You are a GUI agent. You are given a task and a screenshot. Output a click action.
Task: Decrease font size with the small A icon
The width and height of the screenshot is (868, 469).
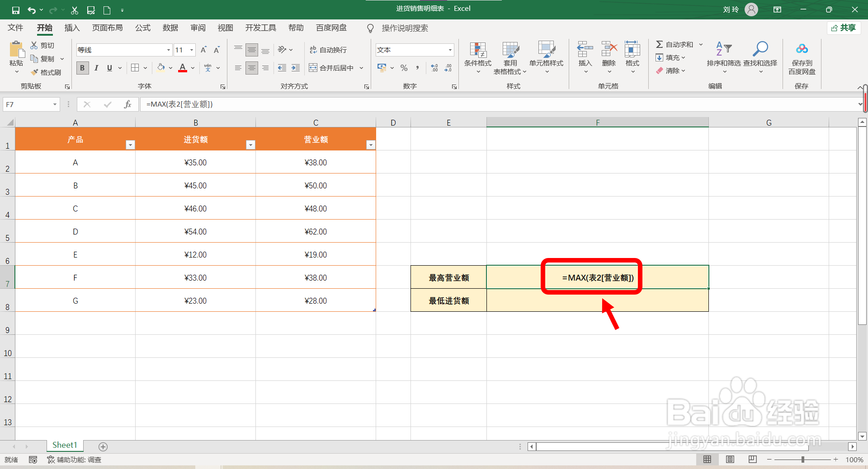click(217, 50)
